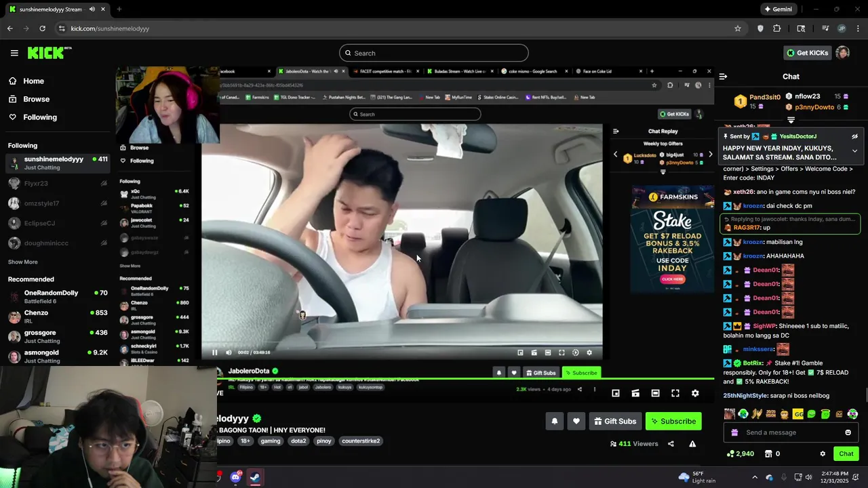This screenshot has width=868, height=488.
Task: Collapse the chat panel using arrow icon
Action: pos(723,77)
